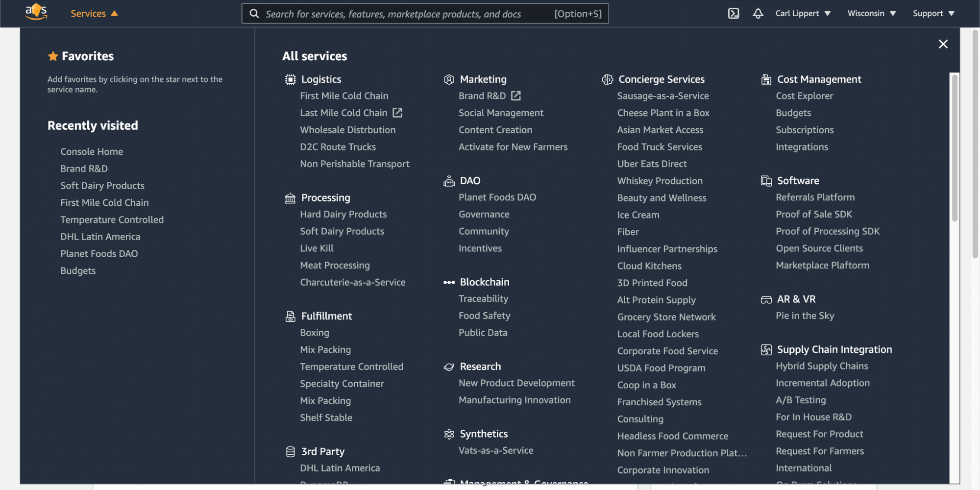Open Headless Food Commerce service
The width and height of the screenshot is (980, 490).
click(x=673, y=436)
